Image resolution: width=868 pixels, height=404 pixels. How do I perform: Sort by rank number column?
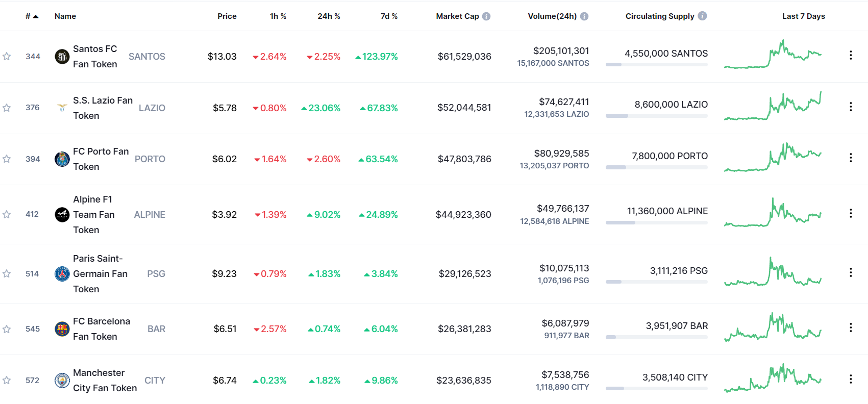click(32, 16)
